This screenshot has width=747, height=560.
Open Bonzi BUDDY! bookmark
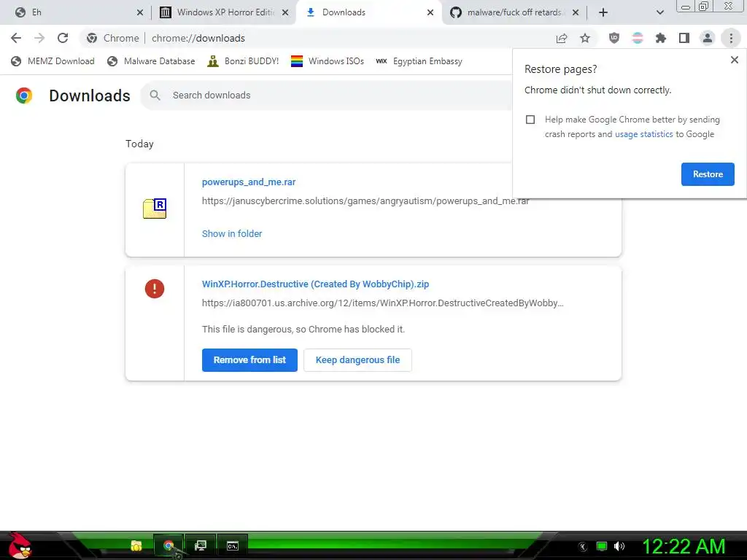tap(243, 61)
